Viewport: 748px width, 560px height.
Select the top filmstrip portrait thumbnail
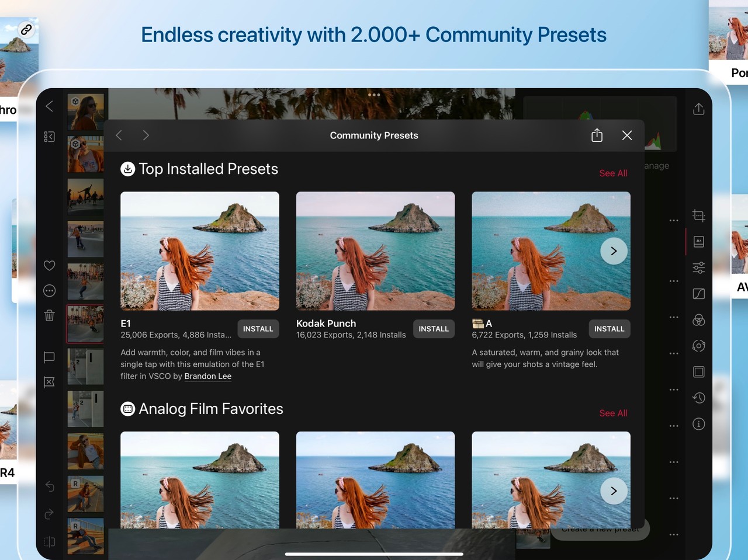coord(85,112)
